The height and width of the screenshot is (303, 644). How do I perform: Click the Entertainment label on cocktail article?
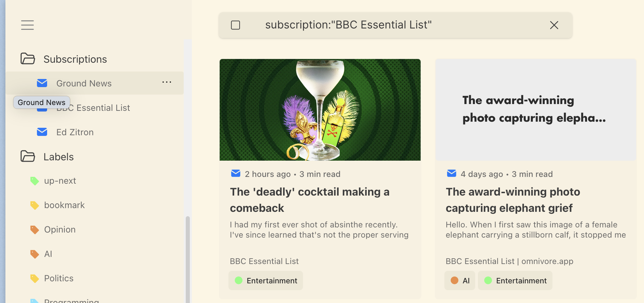[x=266, y=281]
